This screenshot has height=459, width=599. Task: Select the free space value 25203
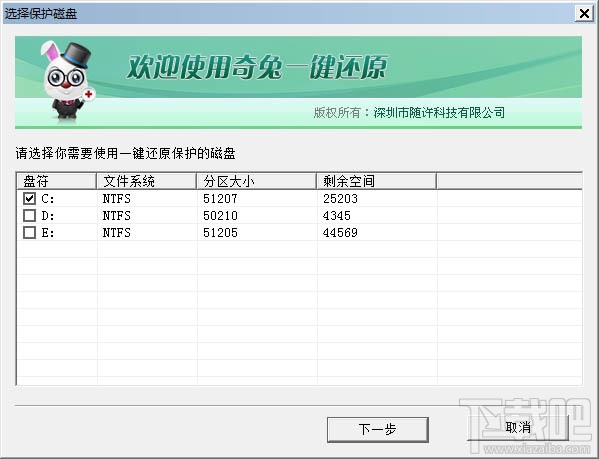pos(340,199)
